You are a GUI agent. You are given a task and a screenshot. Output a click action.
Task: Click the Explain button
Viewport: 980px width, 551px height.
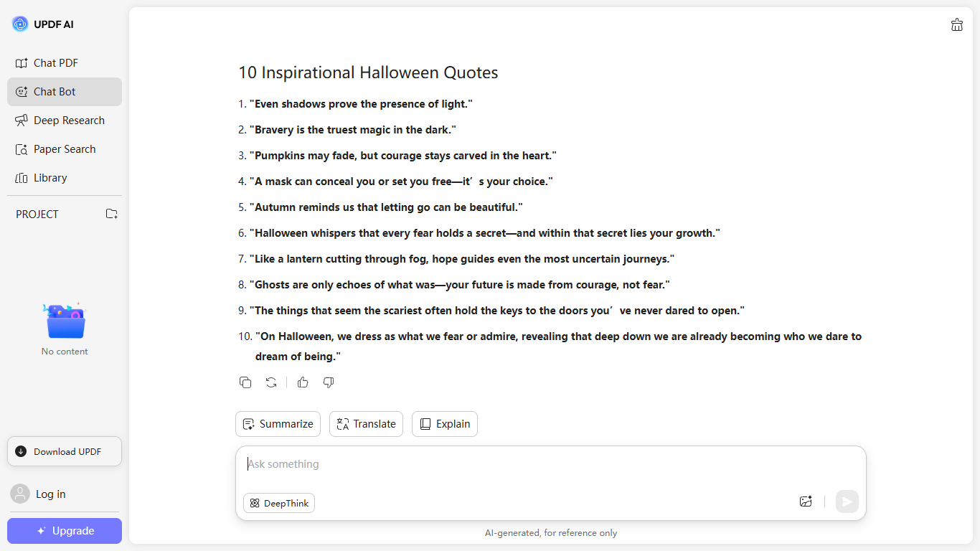(444, 424)
